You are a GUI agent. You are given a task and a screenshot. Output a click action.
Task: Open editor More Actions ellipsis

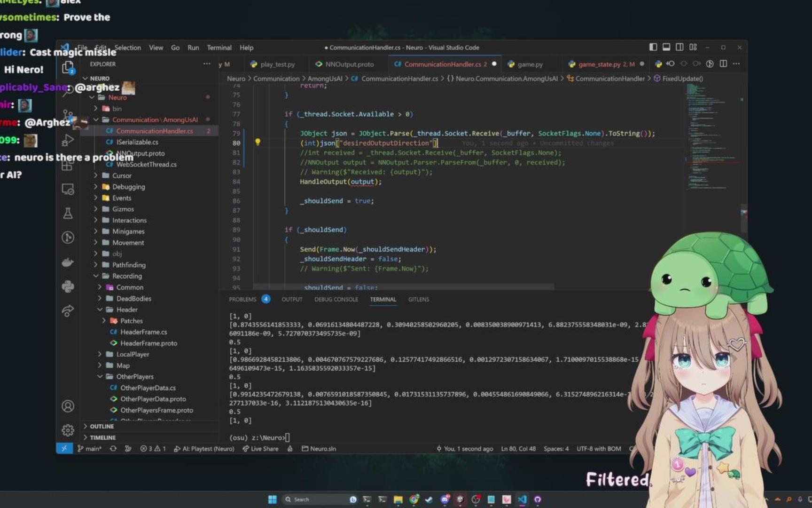coord(736,64)
